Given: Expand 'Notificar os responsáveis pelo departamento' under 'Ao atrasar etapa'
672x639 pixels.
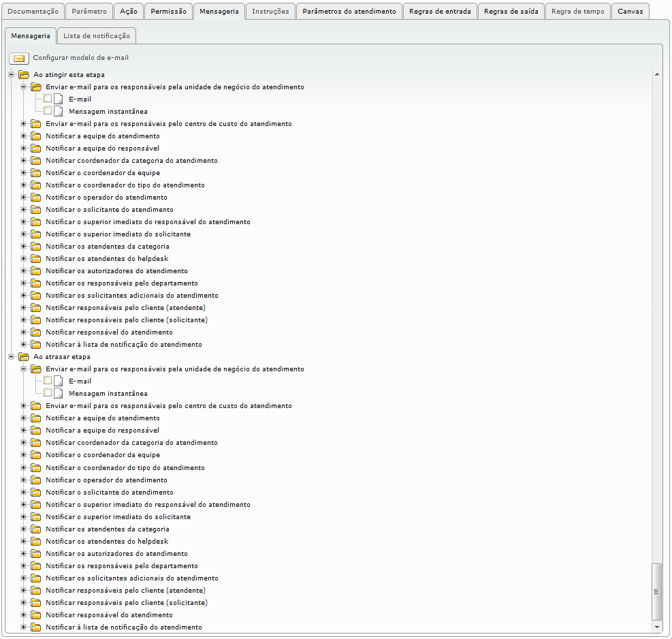Looking at the screenshot, I should (24, 566).
